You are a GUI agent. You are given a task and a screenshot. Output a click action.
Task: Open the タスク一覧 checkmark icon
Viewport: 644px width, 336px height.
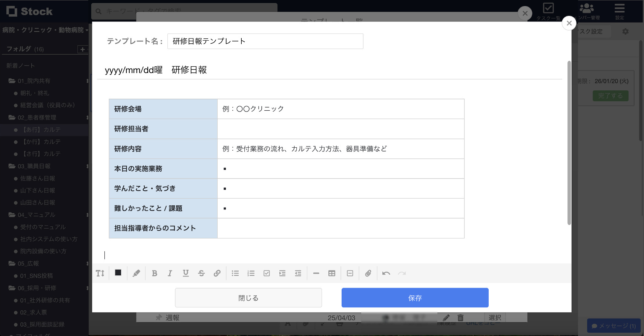548,8
